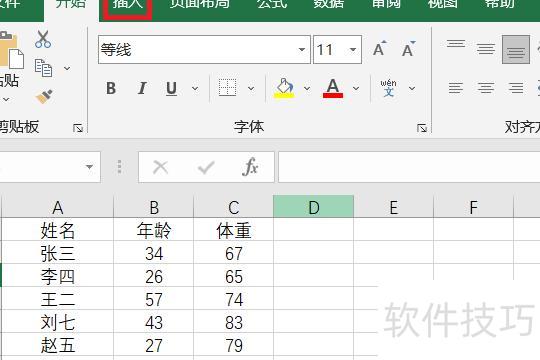Open the 帮助 tab

click(x=500, y=5)
